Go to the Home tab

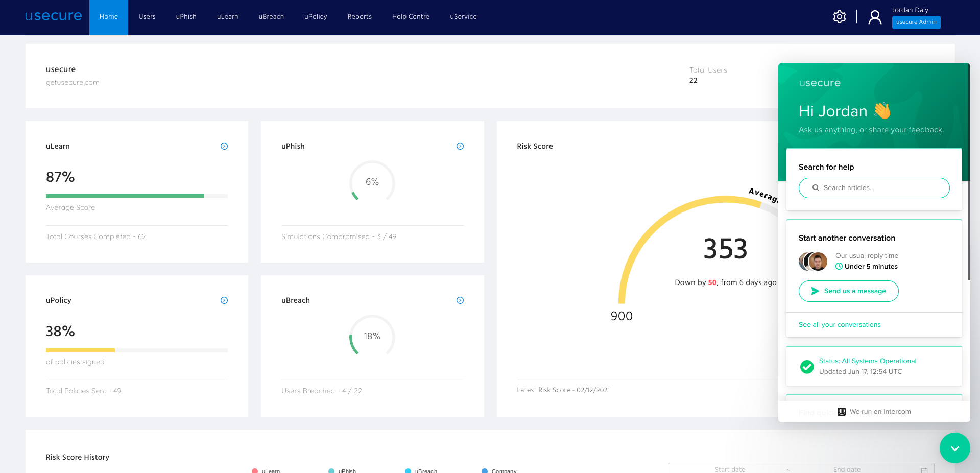pyautogui.click(x=109, y=17)
